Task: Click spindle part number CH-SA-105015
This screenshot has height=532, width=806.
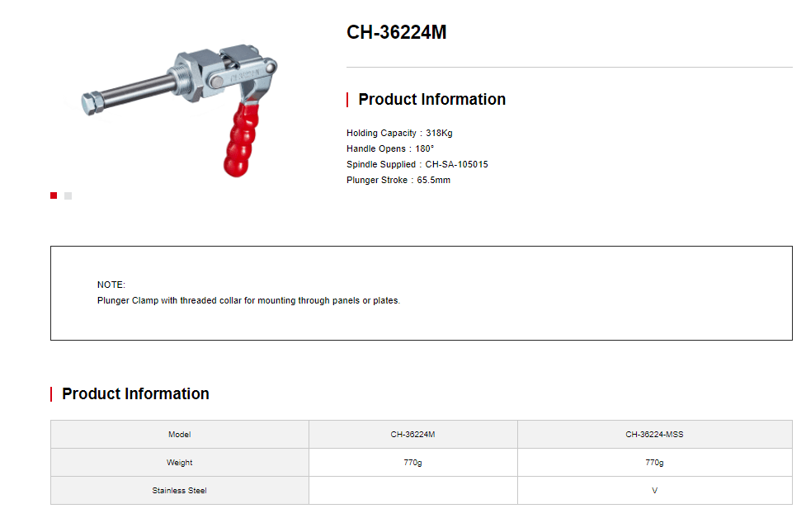Action: pyautogui.click(x=456, y=164)
